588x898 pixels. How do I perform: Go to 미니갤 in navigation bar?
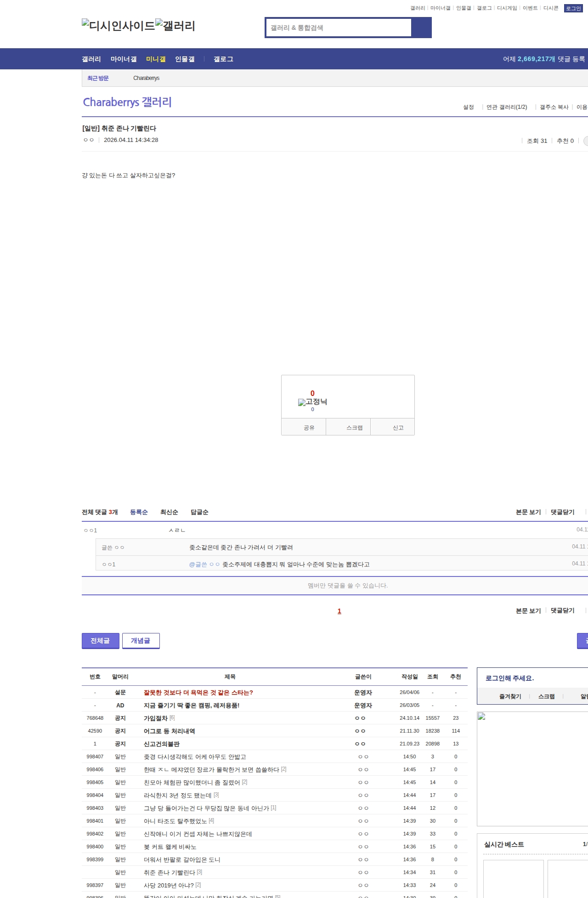[156, 59]
